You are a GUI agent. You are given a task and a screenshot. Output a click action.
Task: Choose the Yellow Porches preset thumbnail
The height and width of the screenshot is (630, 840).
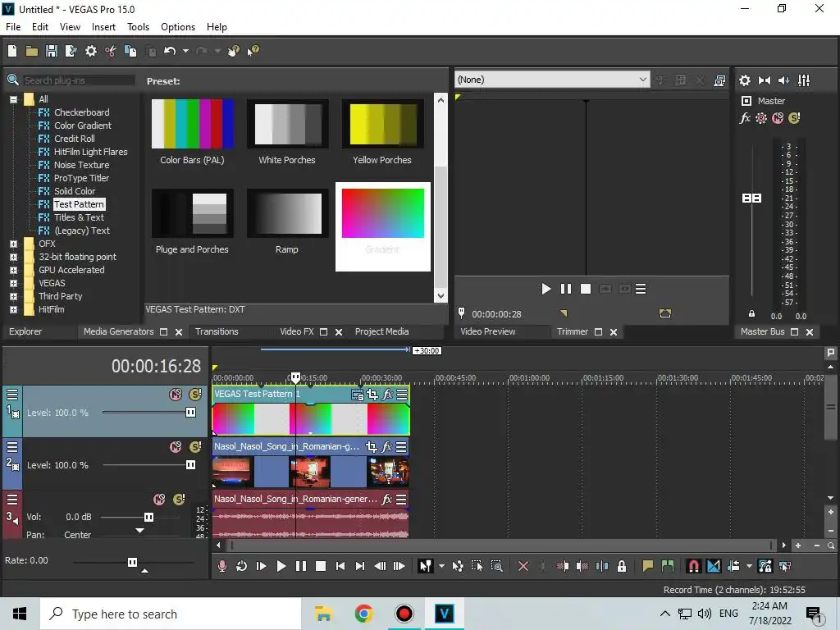(382, 125)
